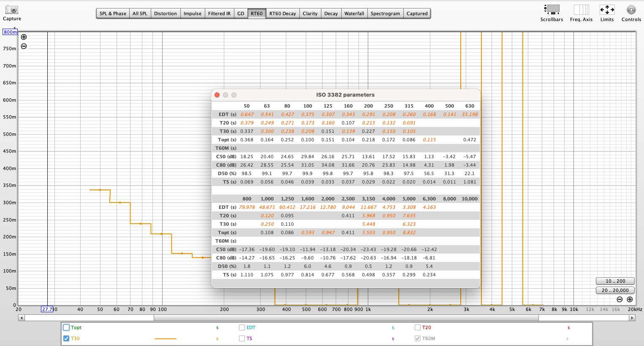
Task: Open the graph Limits icon
Action: coord(607,9)
